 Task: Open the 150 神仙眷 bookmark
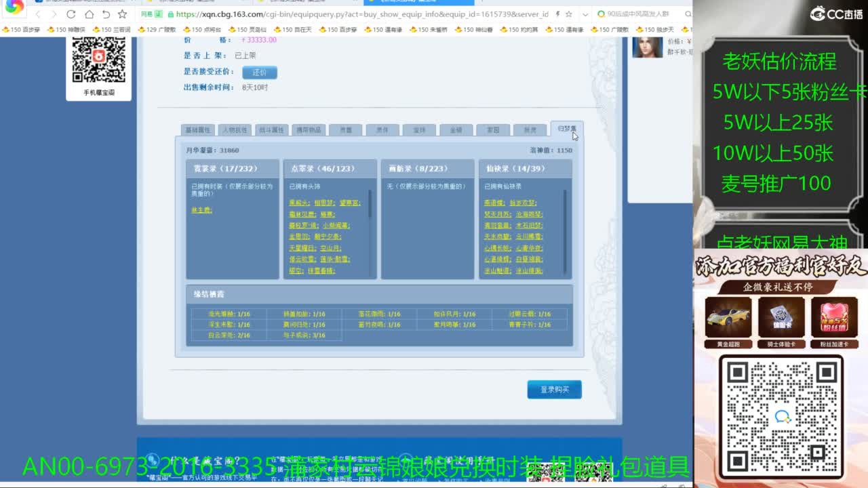(474, 30)
